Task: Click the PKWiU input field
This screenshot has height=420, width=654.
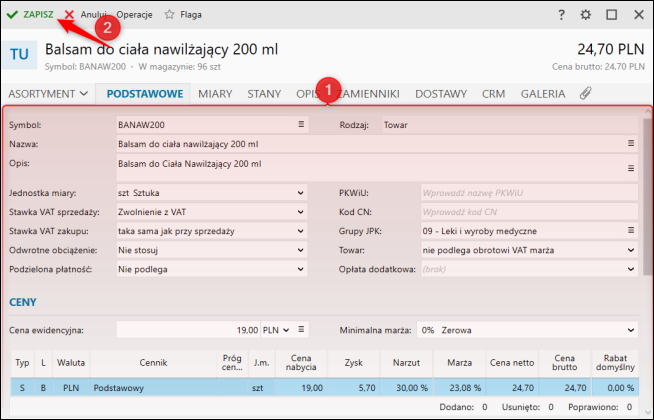Action: (528, 192)
